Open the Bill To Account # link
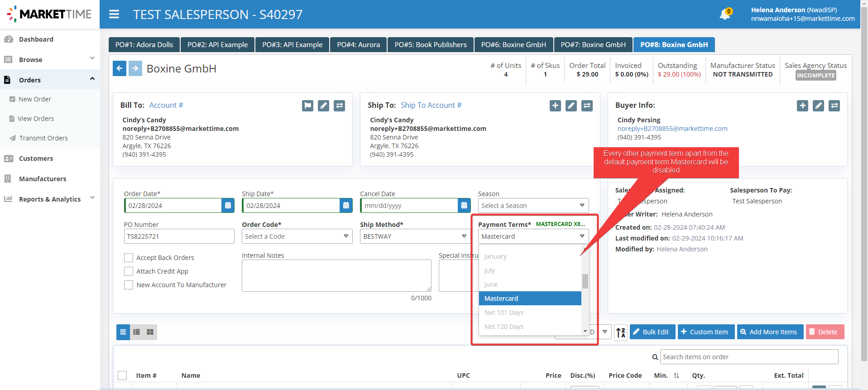 [x=166, y=105]
